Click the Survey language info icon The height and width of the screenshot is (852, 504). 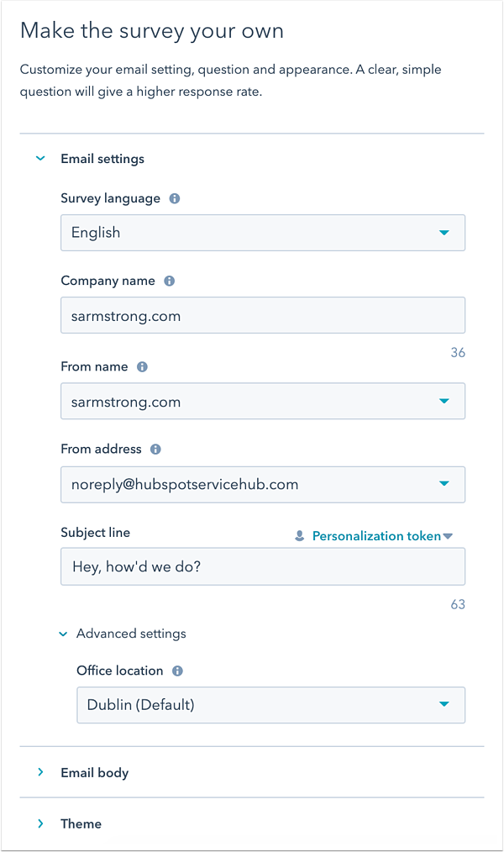(x=174, y=198)
